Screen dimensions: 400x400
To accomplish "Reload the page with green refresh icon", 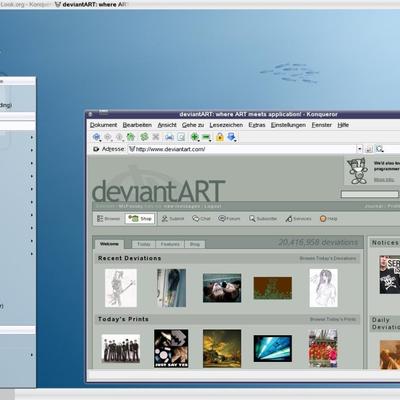I will point(144,137).
